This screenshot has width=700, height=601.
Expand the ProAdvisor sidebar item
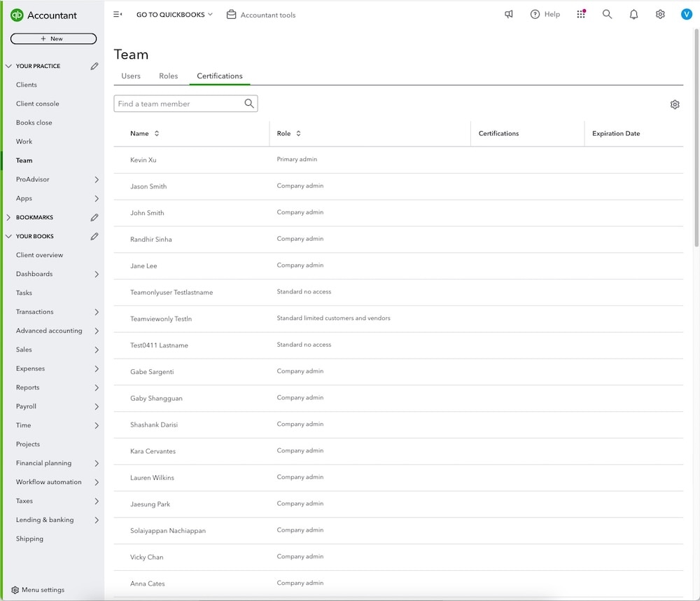(x=31, y=179)
